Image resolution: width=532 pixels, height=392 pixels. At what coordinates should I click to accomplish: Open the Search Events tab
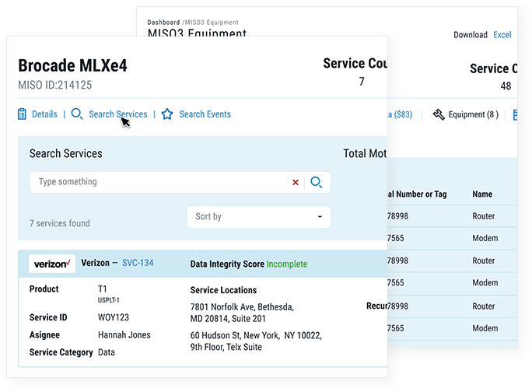(205, 114)
